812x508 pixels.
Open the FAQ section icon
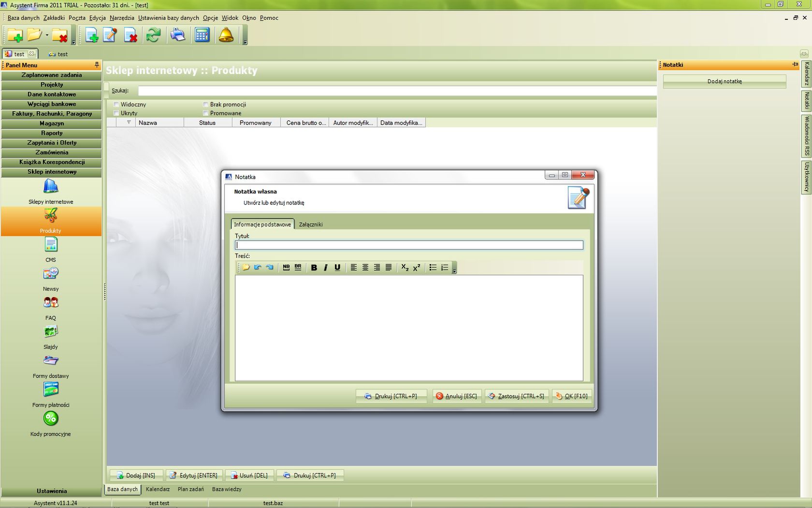point(51,308)
